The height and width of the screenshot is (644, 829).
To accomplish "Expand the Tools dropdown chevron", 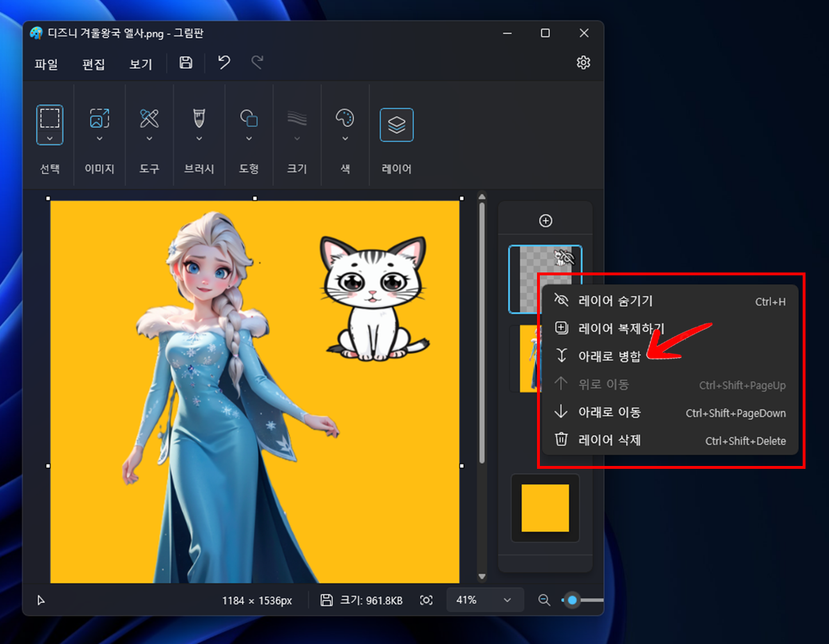I will (x=149, y=139).
